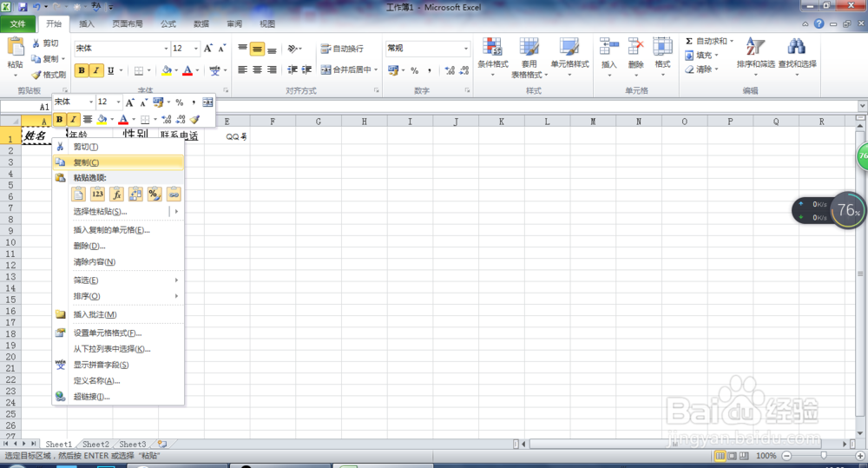Toggle Underline in the ribbon

click(x=111, y=70)
